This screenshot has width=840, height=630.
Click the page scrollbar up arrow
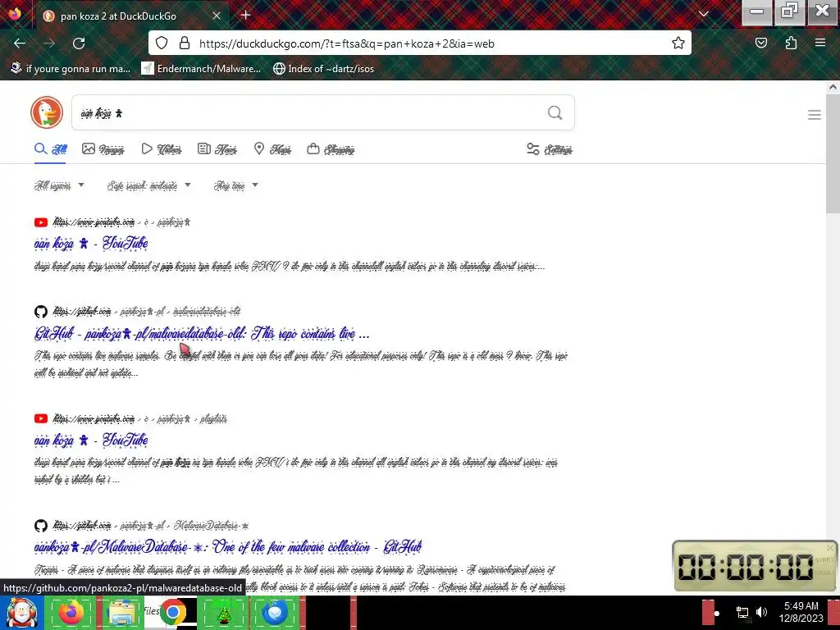pos(833,87)
